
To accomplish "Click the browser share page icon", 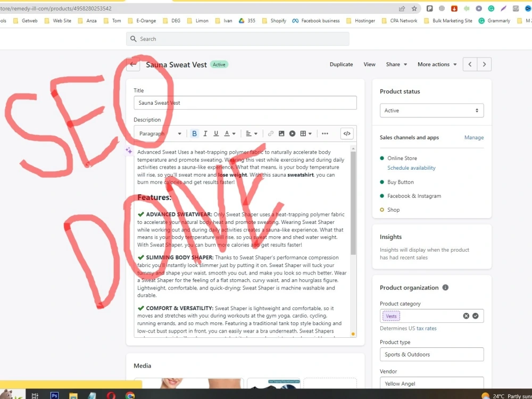I will pyautogui.click(x=402, y=9).
